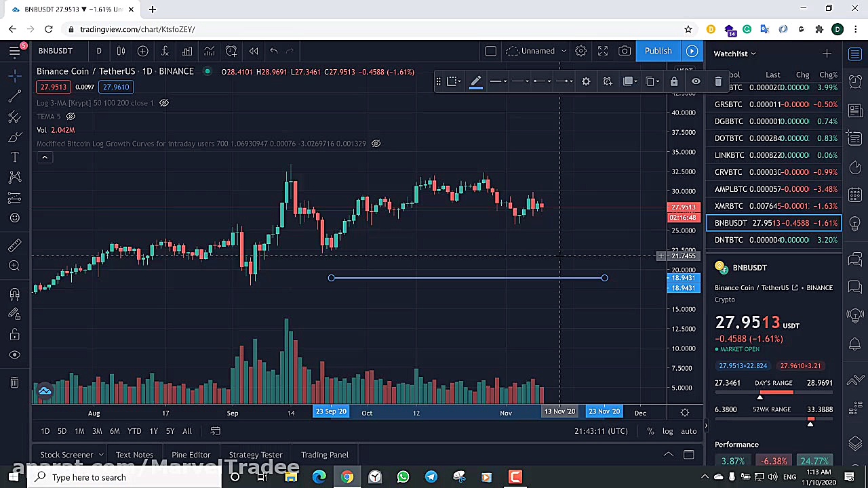
Task: Open the select layout square icon
Action: (x=490, y=51)
